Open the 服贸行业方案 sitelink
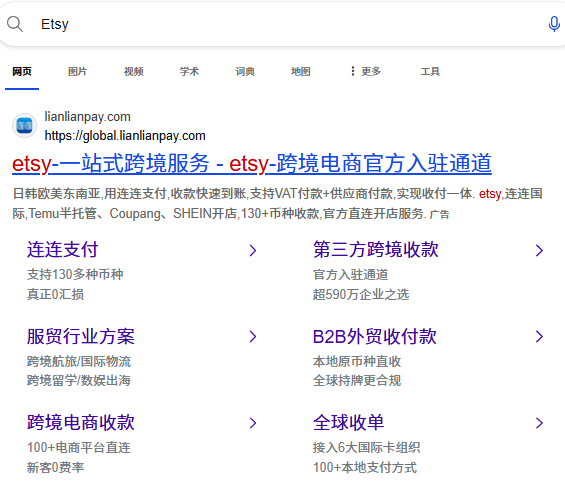The height and width of the screenshot is (481, 565). [81, 336]
